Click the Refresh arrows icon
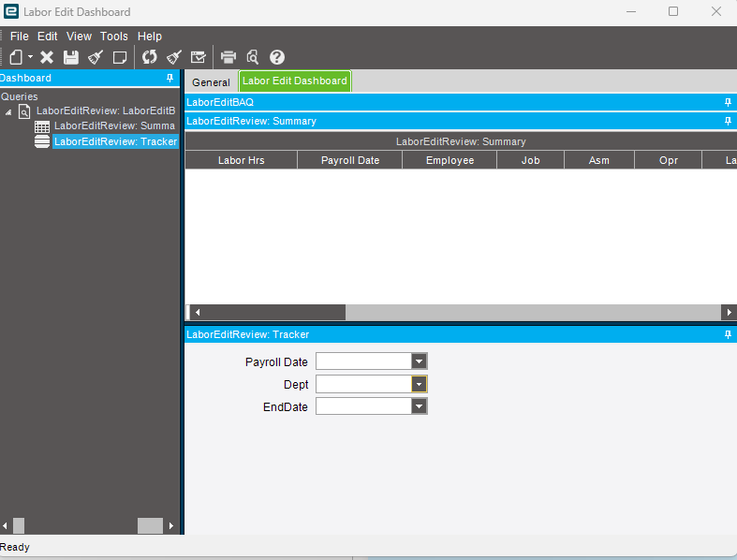Viewport: 737px width, 560px height. coord(150,57)
